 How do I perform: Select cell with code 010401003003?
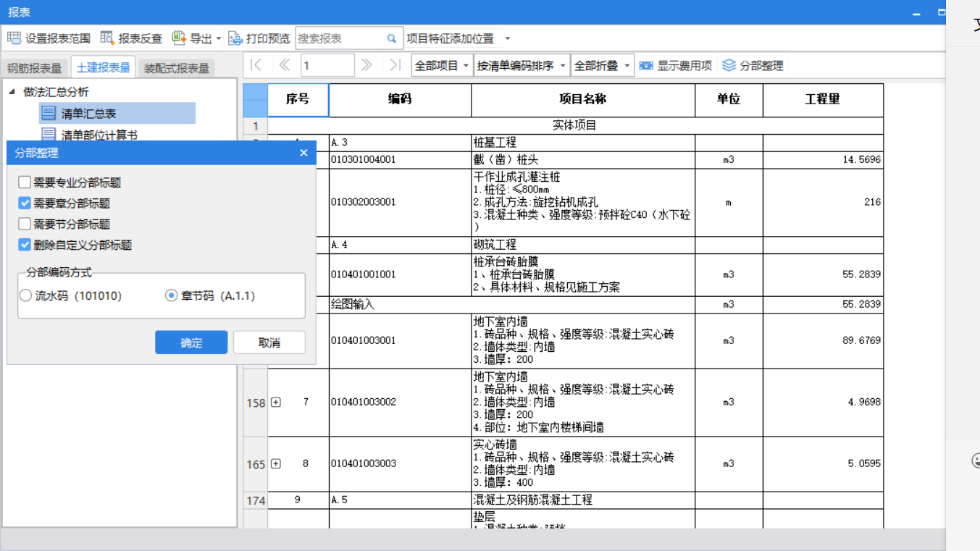point(400,463)
